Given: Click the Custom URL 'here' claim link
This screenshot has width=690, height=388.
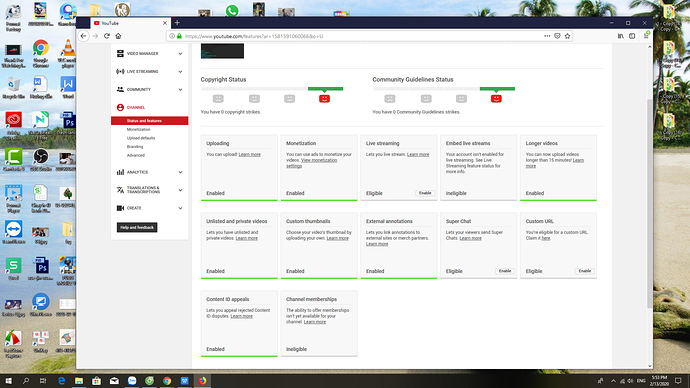Looking at the screenshot, I should tap(546, 238).
